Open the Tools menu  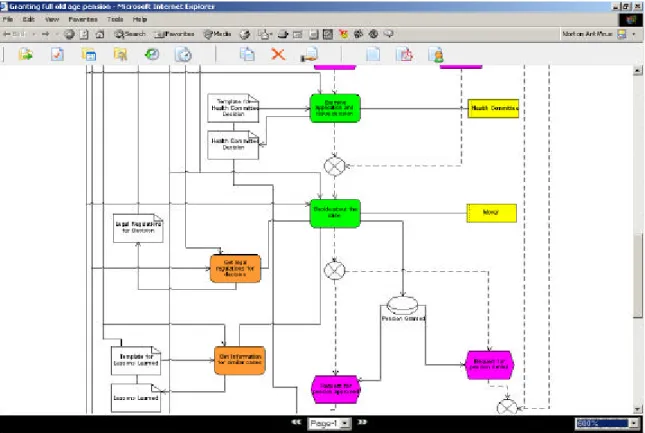point(115,19)
